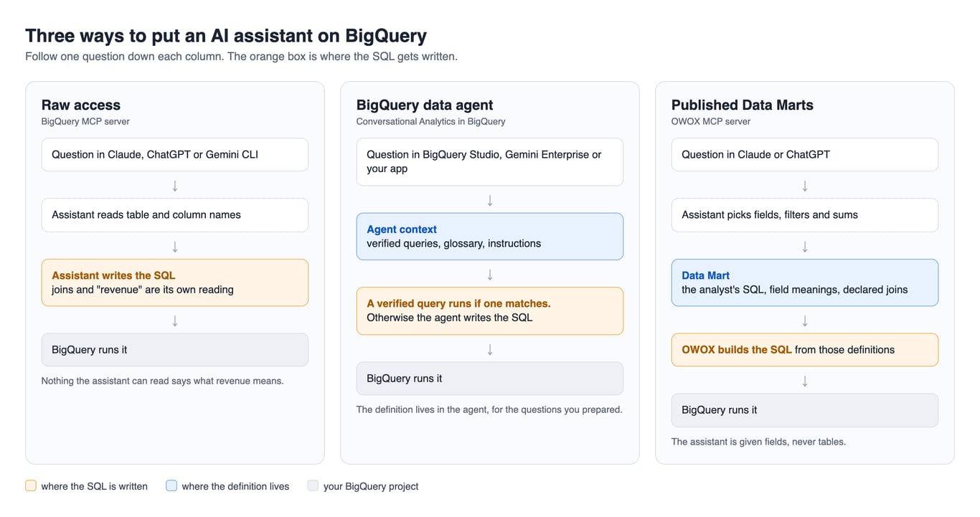This screenshot has width=980, height=517.
Task: Click the 'BigQuery runs it' box under Raw access
Action: point(175,350)
